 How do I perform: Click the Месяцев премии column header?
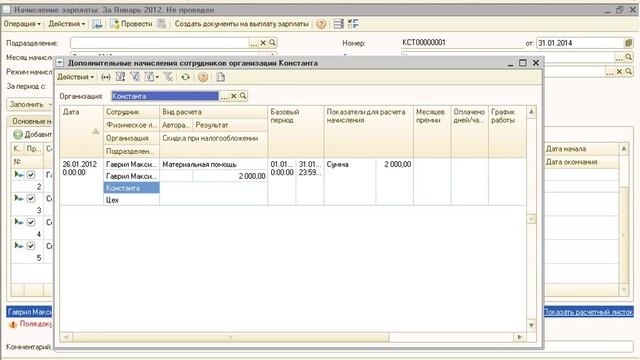(432, 131)
